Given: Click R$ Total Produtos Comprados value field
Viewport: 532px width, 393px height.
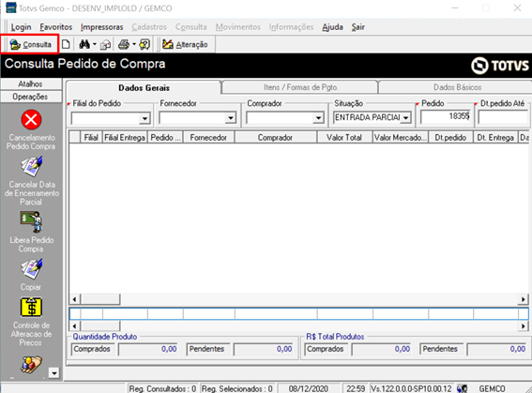Looking at the screenshot, I should coord(382,349).
